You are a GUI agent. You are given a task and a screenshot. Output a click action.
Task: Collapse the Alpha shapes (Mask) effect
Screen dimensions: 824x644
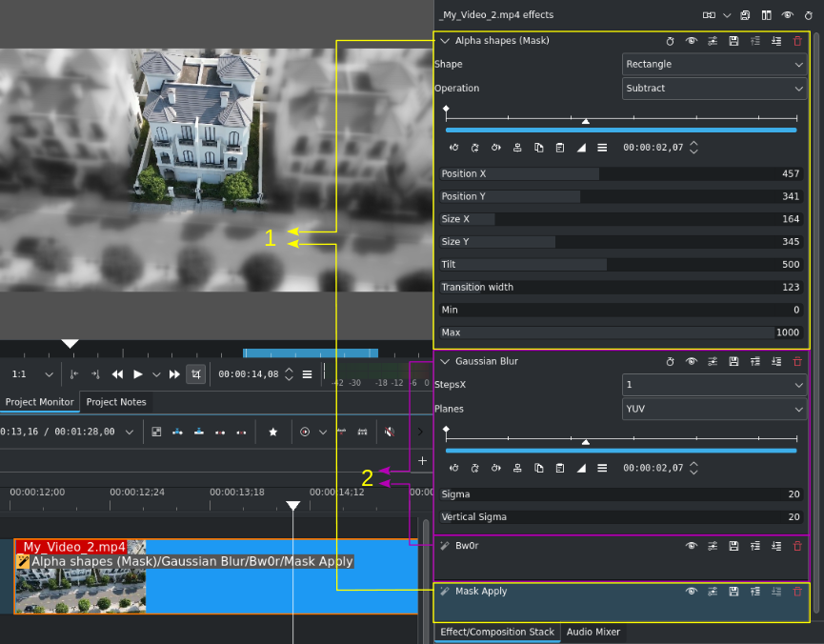point(445,41)
